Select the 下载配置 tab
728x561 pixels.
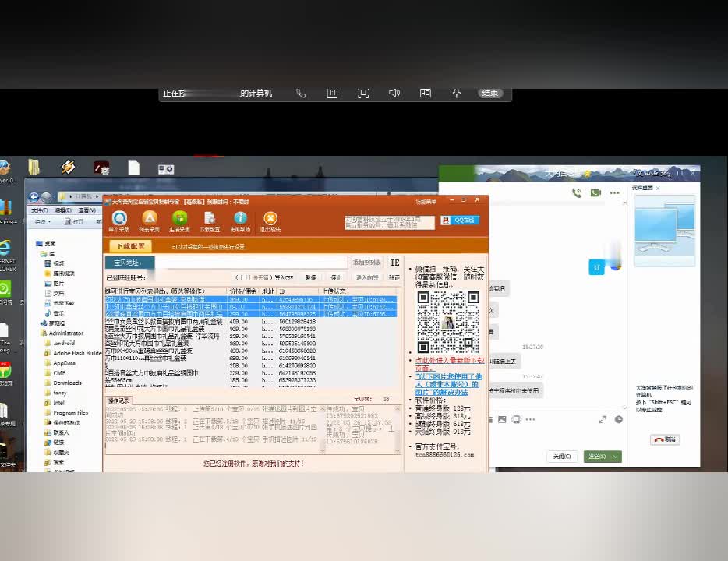[130, 246]
